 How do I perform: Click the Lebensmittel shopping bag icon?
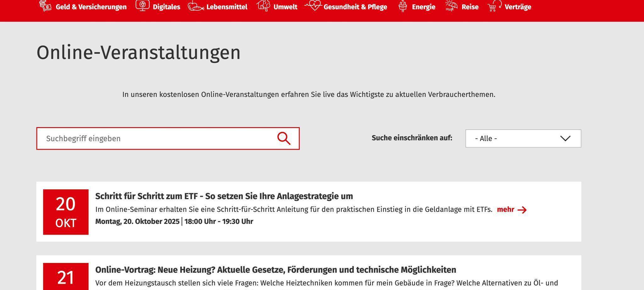pos(196,7)
